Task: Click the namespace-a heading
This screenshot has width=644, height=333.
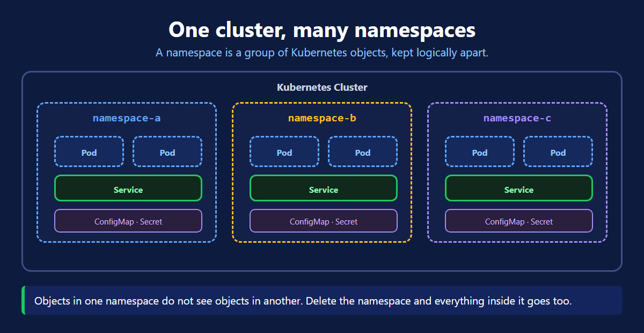Action: point(127,118)
